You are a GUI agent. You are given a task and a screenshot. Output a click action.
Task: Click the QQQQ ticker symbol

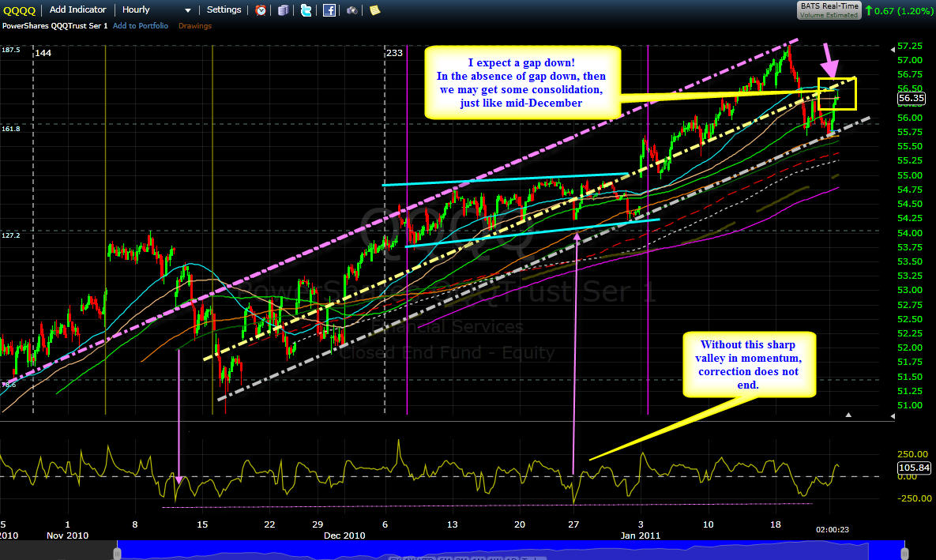20,10
